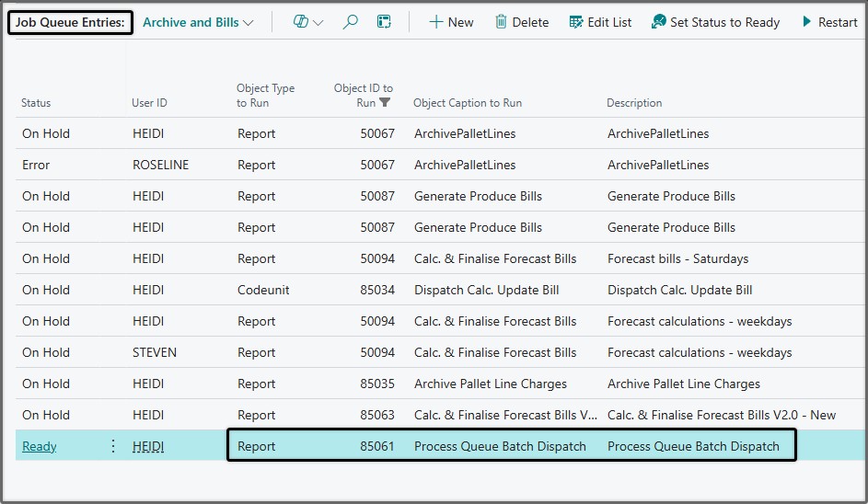Select the Error status cell

36,165
